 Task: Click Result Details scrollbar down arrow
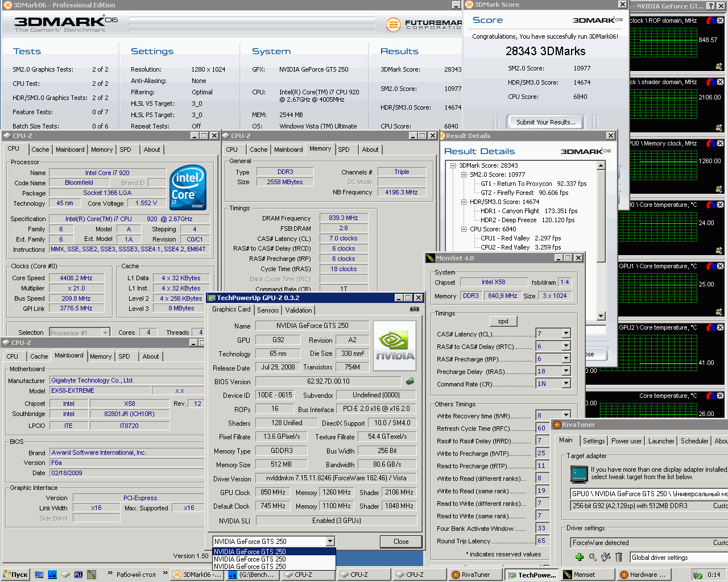(601, 316)
